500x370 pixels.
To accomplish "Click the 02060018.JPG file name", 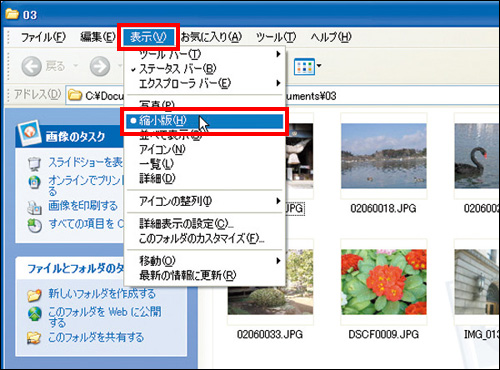I will tap(383, 209).
